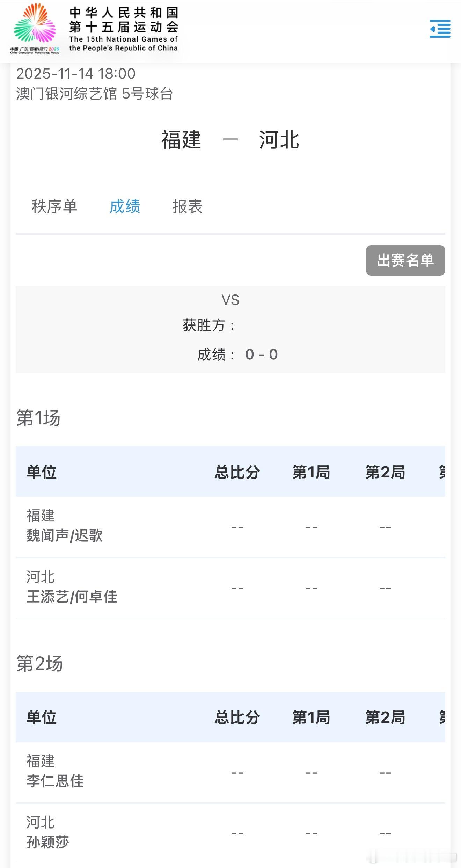Screen dimensions: 461x868
Task: Select the 成绩 tab
Action: [125, 206]
